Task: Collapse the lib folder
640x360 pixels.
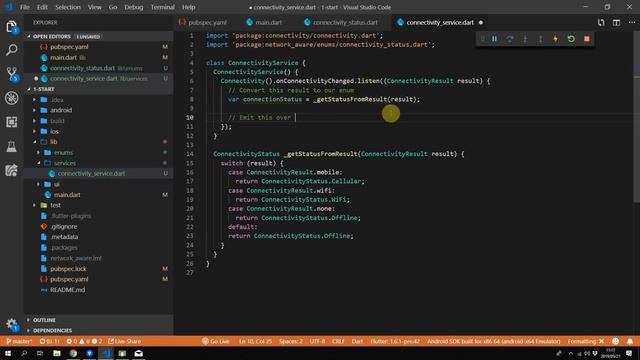Action: coord(53,142)
